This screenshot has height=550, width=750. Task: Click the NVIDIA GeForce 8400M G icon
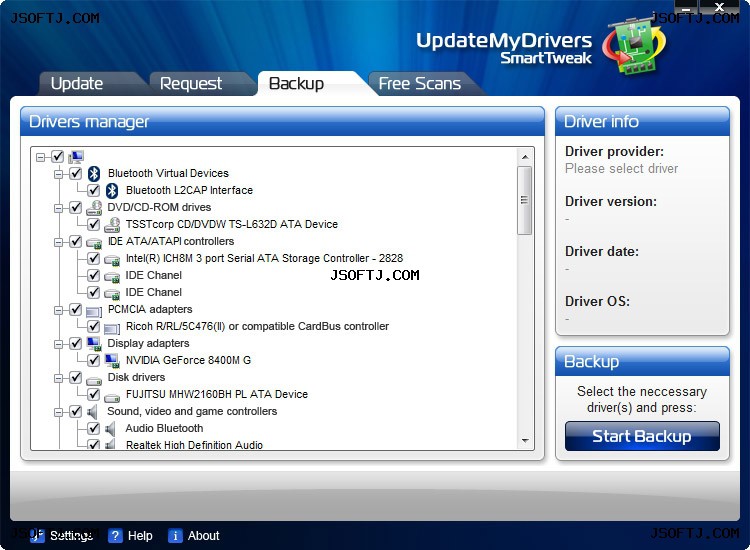(x=112, y=361)
